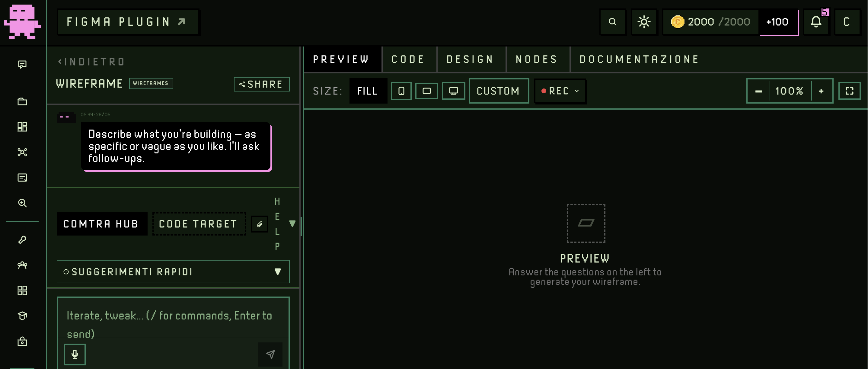Screen dimensions: 868x369
Task: Click the microphone voice input button
Action: click(x=75, y=354)
